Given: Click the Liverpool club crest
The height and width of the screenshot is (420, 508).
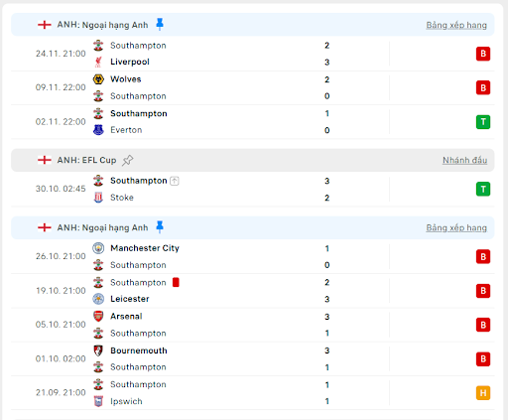Looking at the screenshot, I should (x=98, y=62).
